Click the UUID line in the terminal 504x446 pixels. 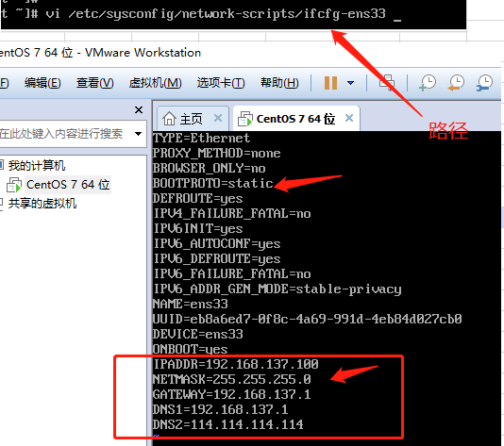(x=308, y=319)
